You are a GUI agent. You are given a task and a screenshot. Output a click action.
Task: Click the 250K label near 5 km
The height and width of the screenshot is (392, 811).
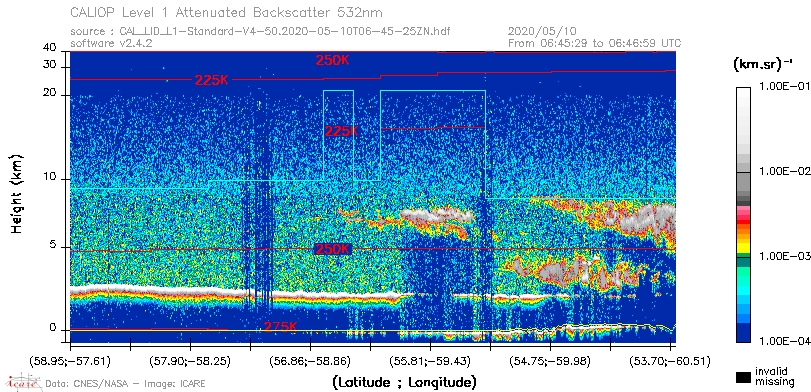pyautogui.click(x=333, y=249)
